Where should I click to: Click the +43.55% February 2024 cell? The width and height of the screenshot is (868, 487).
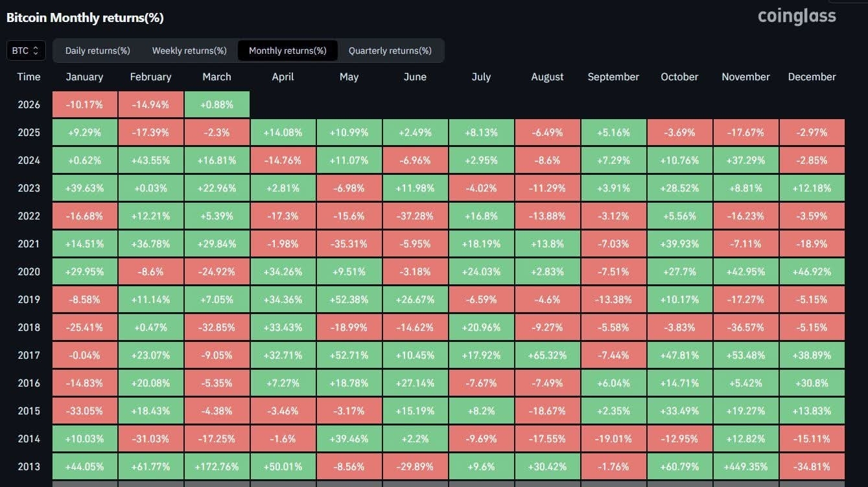click(150, 160)
